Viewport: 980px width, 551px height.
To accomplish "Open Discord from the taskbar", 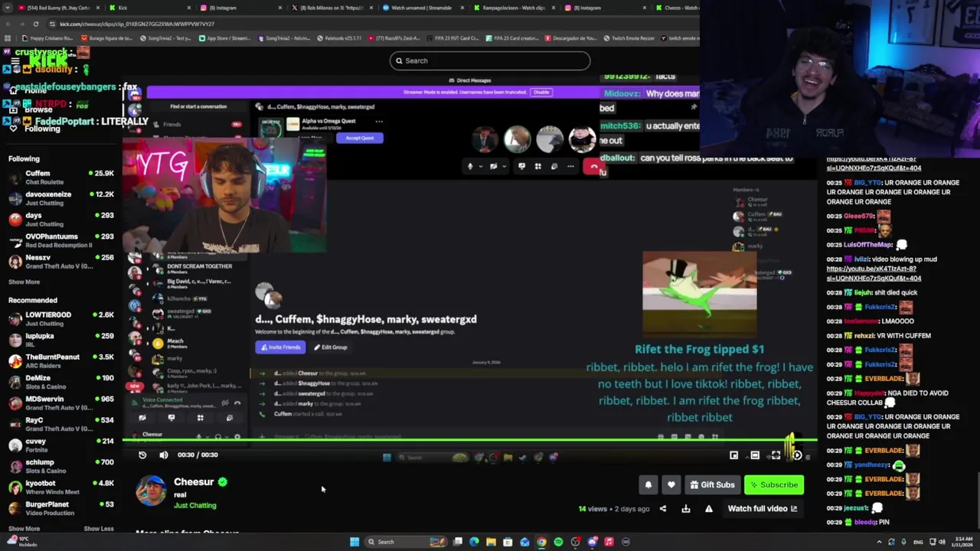I will click(592, 542).
